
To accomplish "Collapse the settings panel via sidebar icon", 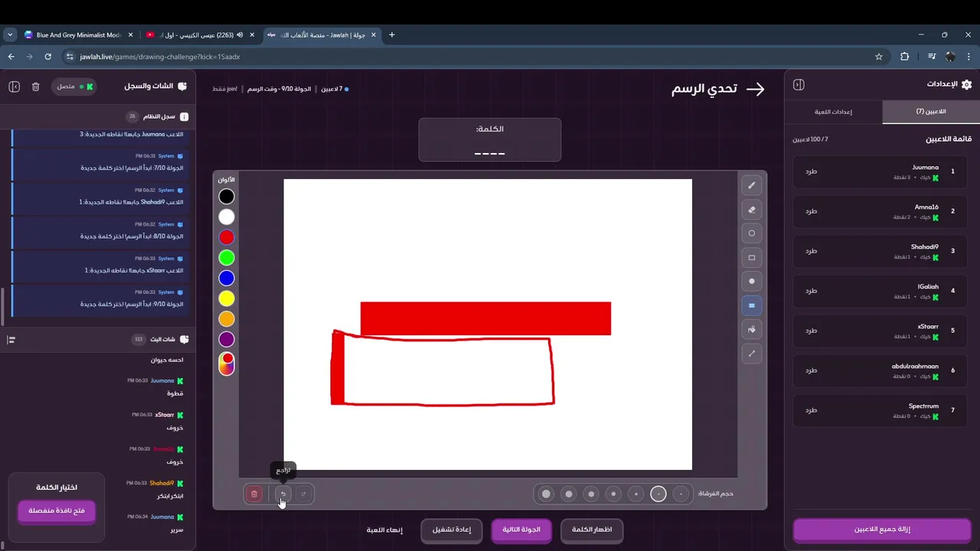I will [x=799, y=85].
